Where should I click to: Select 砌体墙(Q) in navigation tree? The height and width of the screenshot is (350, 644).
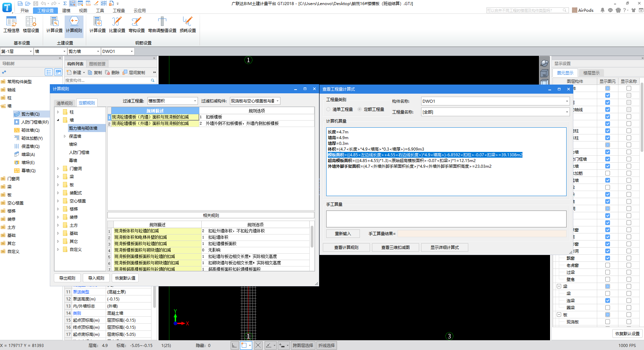pos(30,130)
